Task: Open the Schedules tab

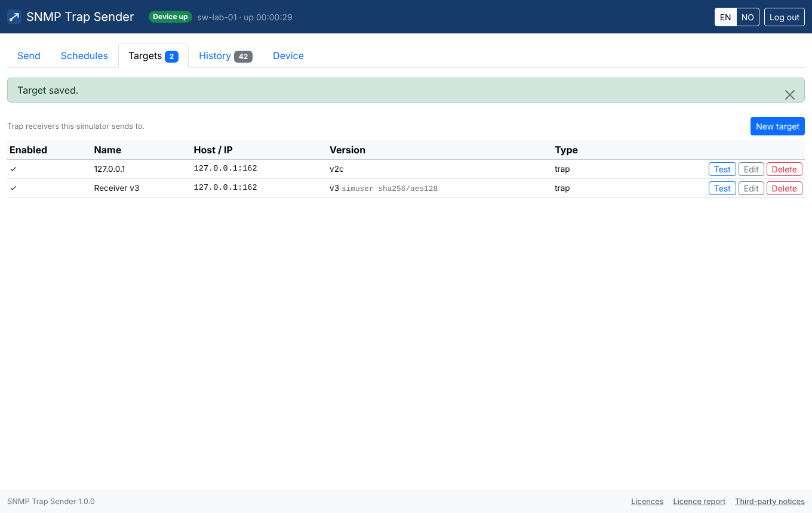Action: tap(84, 55)
